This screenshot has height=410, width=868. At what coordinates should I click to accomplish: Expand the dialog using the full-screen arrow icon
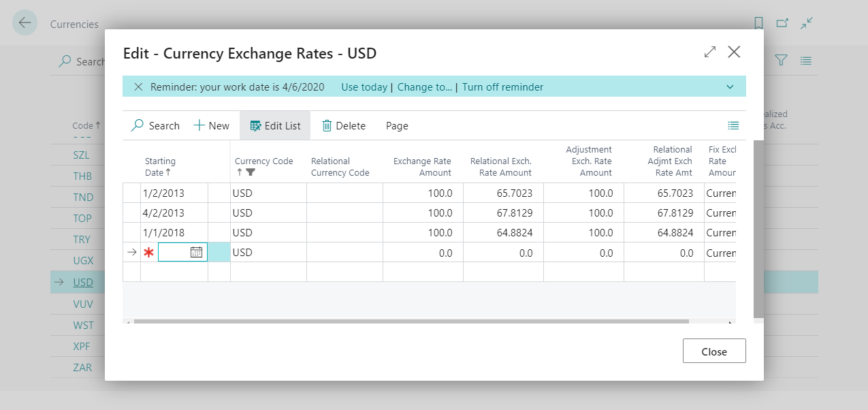point(709,52)
